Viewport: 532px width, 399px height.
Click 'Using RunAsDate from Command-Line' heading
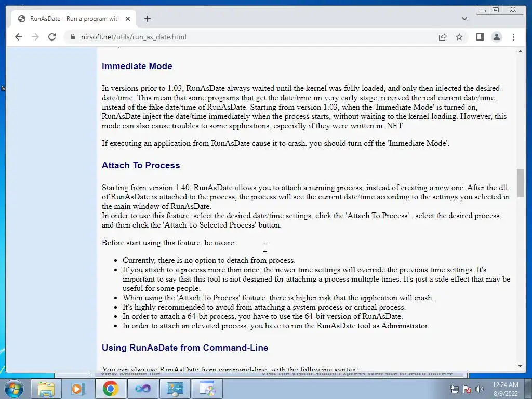pyautogui.click(x=185, y=348)
